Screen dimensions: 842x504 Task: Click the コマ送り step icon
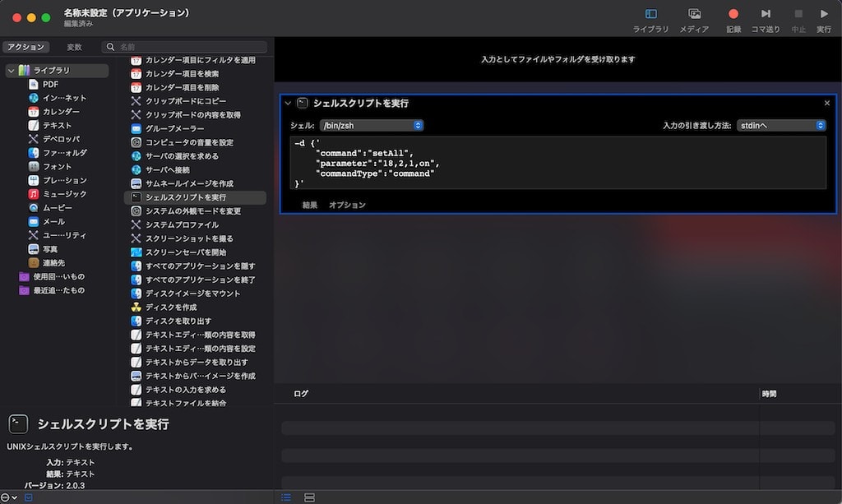(766, 14)
